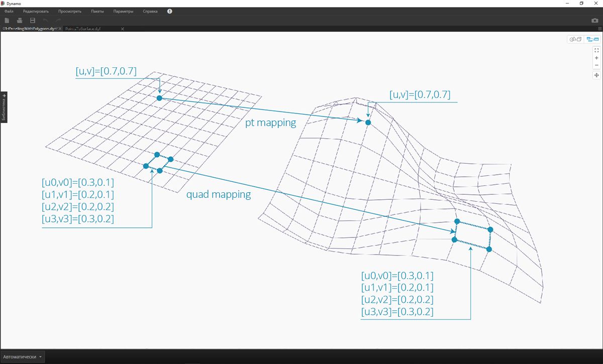Enable graph view navigation mode
603x364 pixels.
(x=592, y=39)
